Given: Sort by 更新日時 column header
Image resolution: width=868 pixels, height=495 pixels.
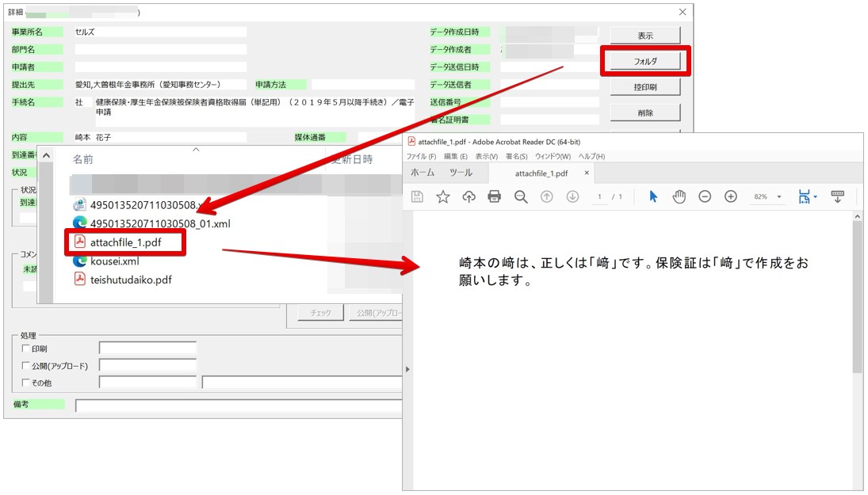Looking at the screenshot, I should coord(352,159).
